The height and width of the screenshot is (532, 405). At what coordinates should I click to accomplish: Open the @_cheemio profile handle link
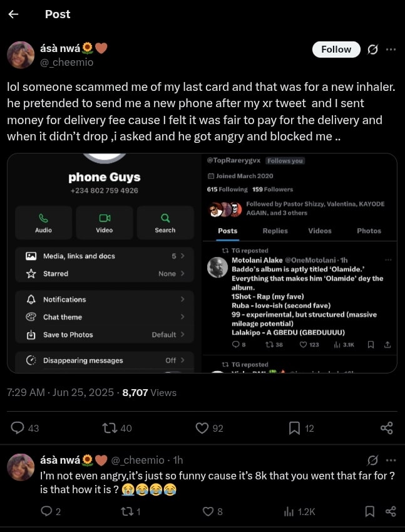point(67,62)
